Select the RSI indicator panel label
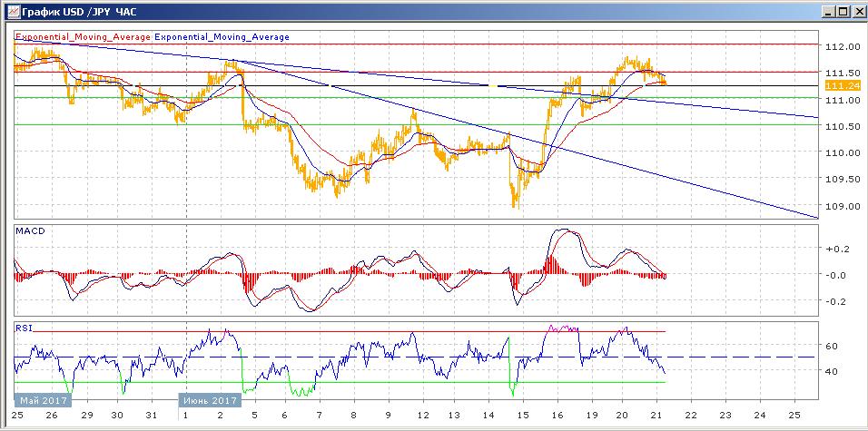 tap(24, 327)
